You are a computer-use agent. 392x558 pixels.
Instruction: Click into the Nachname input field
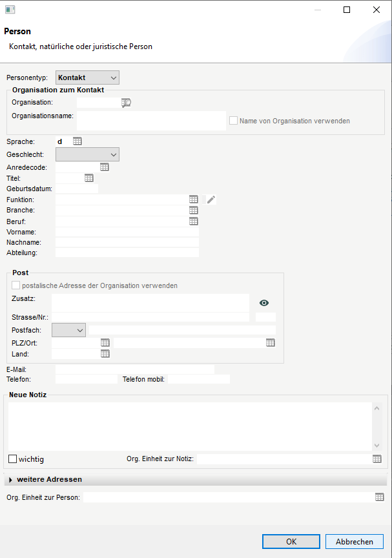[x=127, y=242]
